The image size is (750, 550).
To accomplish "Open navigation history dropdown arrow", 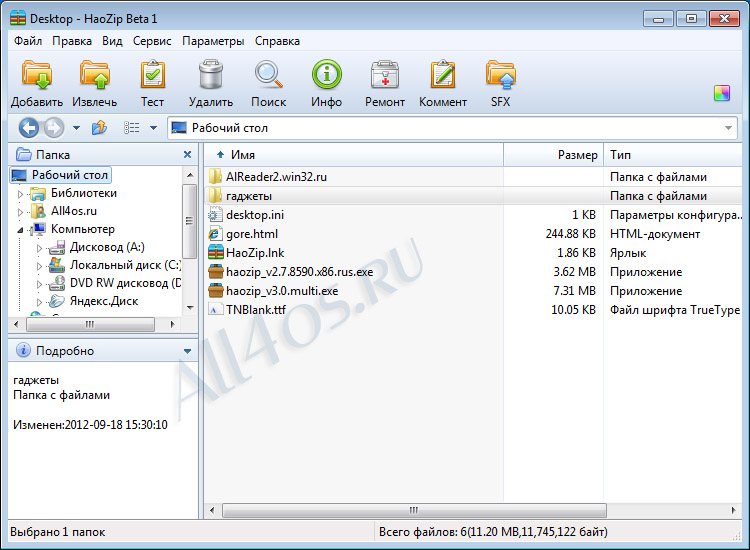I will point(76,128).
